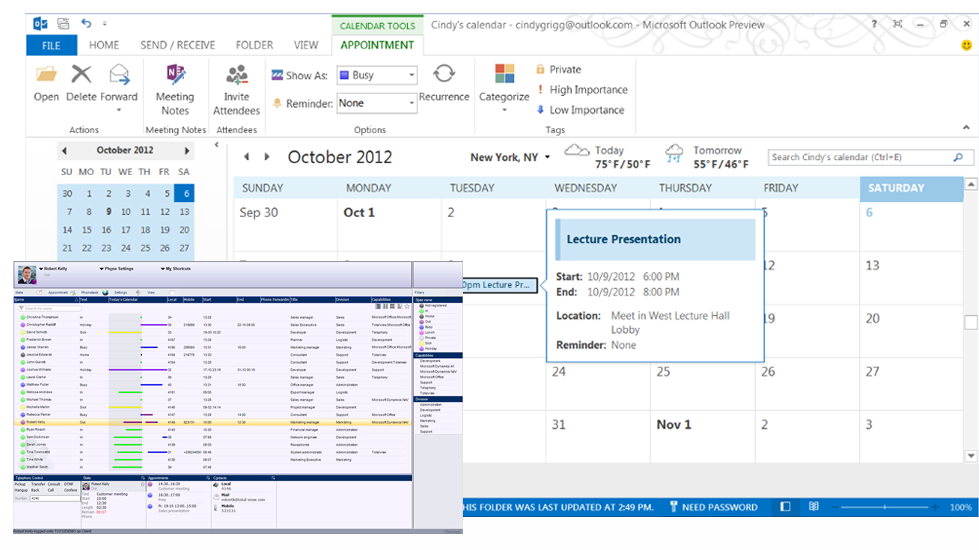Navigate back in the main calendar view
The image size is (979, 550).
pyautogui.click(x=247, y=157)
